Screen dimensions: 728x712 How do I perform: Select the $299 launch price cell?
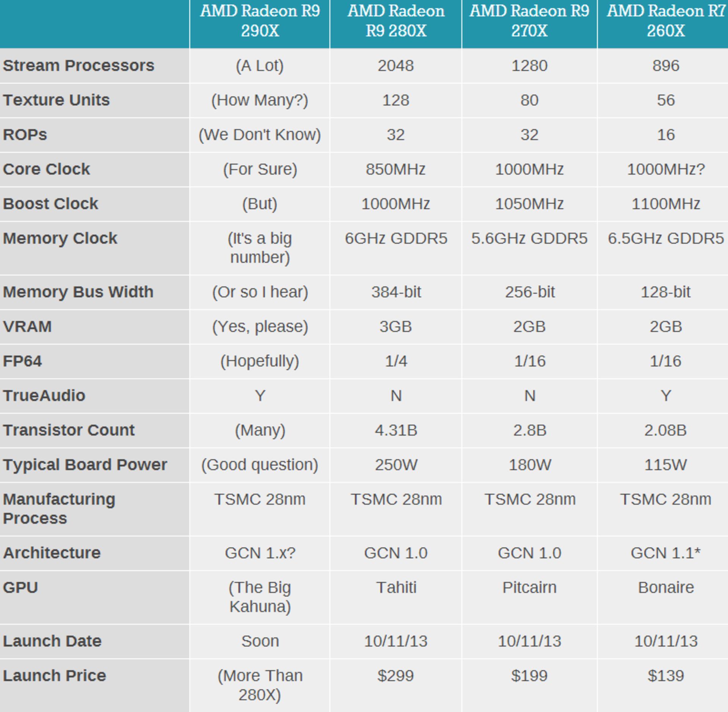pos(395,676)
